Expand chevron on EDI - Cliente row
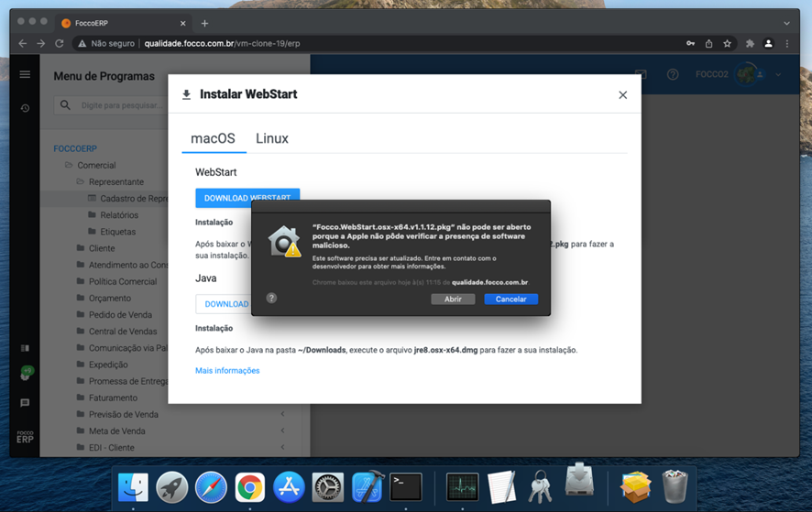The image size is (812, 512). point(283,447)
